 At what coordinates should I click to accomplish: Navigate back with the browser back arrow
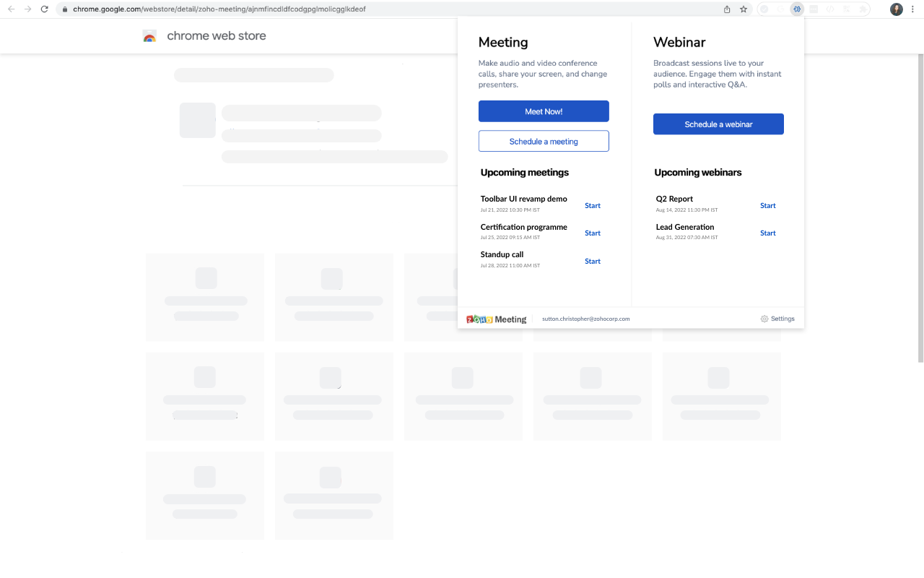10,9
